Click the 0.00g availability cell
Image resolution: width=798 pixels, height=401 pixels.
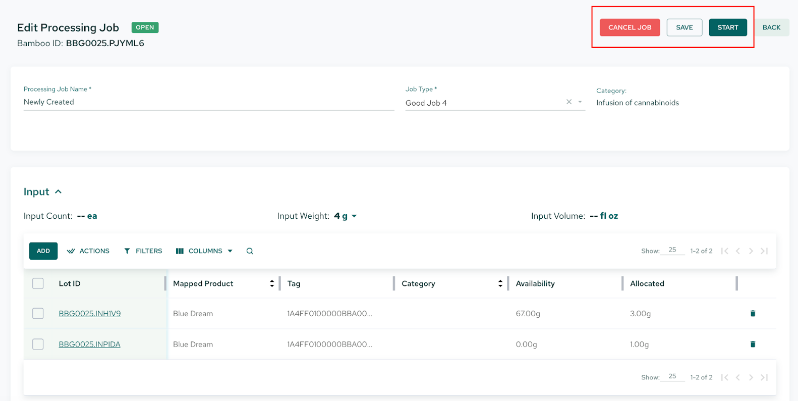pyautogui.click(x=526, y=344)
